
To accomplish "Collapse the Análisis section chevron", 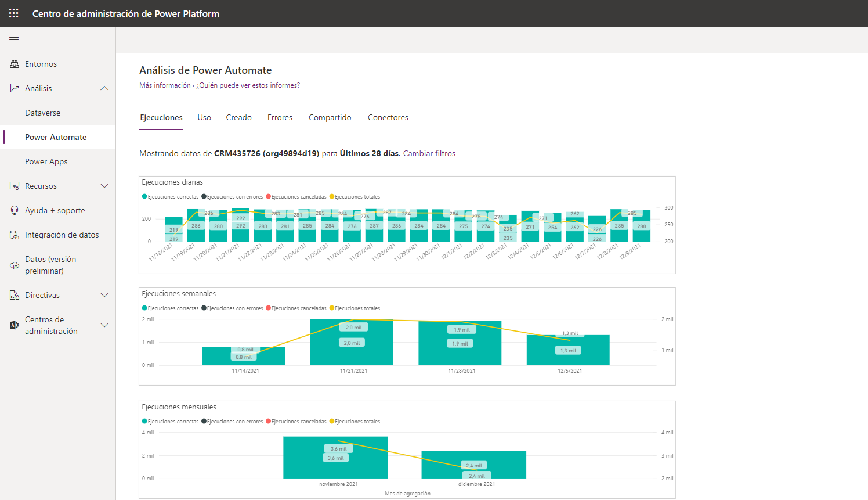I will 104,88.
